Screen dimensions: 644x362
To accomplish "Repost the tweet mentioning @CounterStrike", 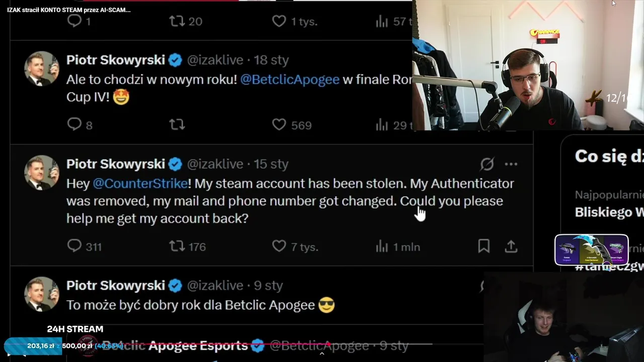I will [177, 246].
